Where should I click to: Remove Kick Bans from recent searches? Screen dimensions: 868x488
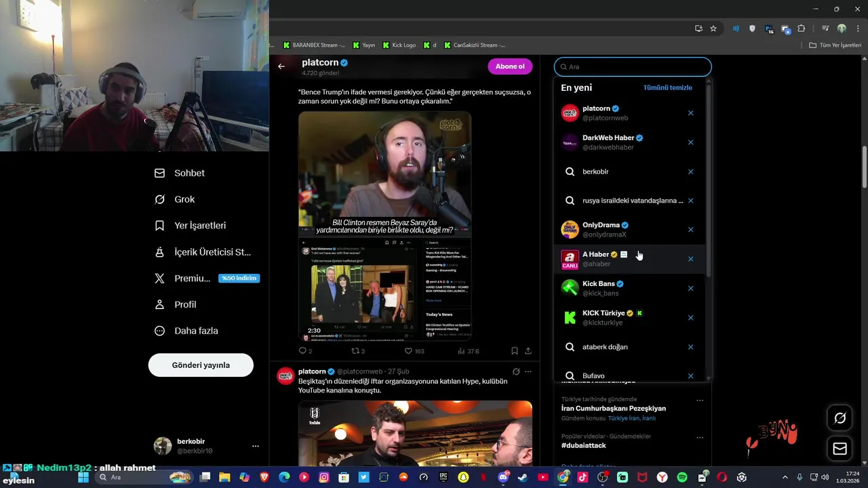tap(690, 288)
